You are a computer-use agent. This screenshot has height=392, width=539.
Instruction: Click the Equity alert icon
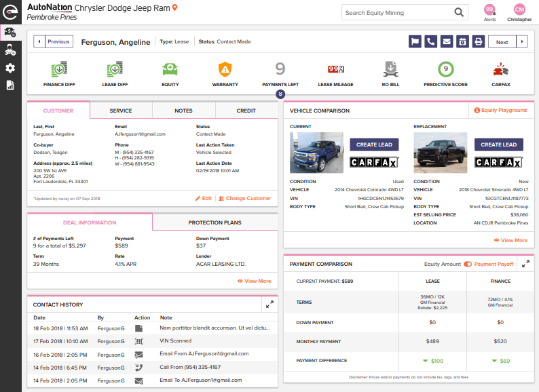(170, 69)
